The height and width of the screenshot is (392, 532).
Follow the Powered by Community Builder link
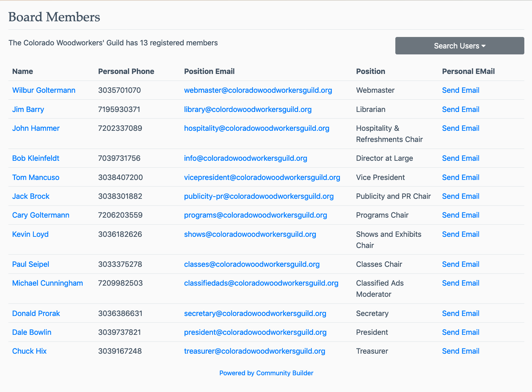(x=266, y=373)
